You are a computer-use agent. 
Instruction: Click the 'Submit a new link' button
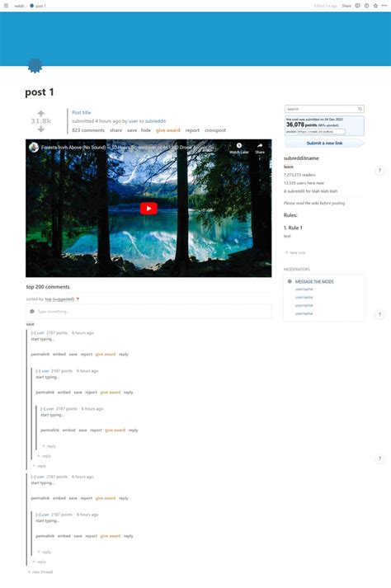(324, 143)
